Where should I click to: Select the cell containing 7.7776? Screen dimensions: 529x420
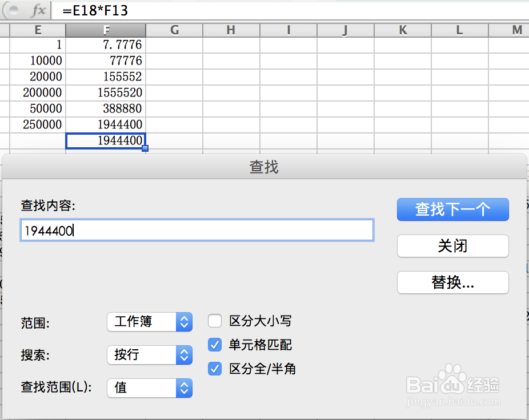pos(106,45)
